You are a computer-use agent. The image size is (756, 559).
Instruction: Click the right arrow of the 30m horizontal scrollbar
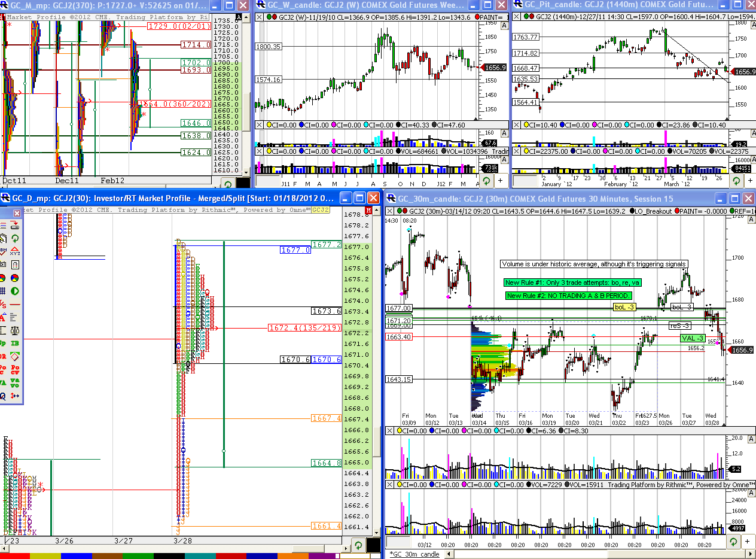[752, 554]
